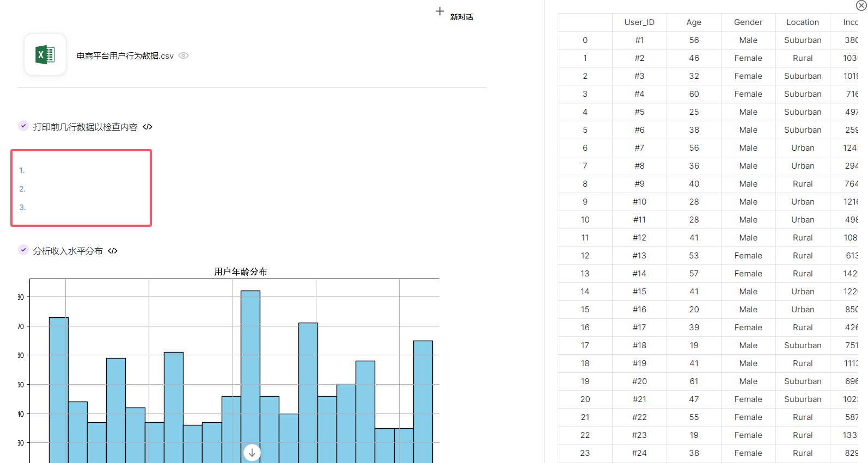The height and width of the screenshot is (463, 868).
Task: Click Location cell for user #22
Action: 803,417
